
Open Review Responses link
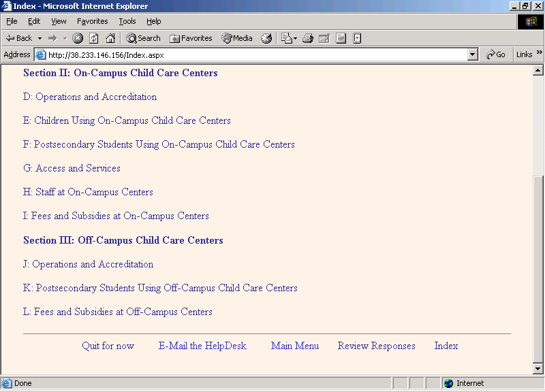coord(377,346)
